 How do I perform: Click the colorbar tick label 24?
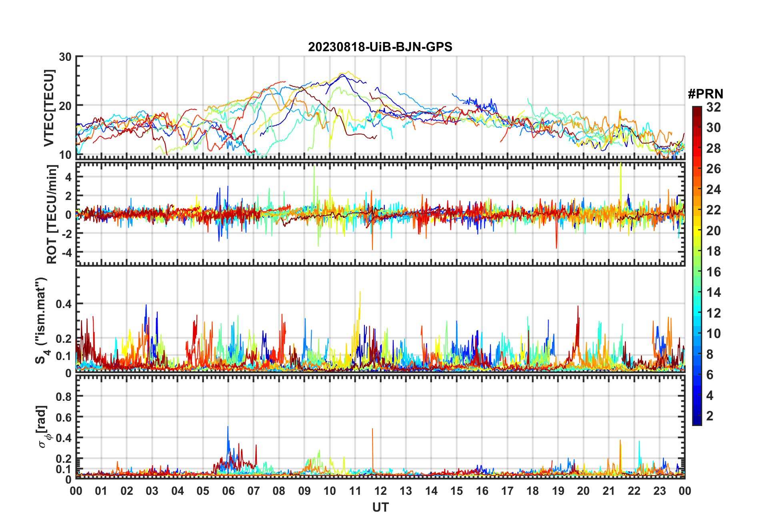pyautogui.click(x=713, y=190)
